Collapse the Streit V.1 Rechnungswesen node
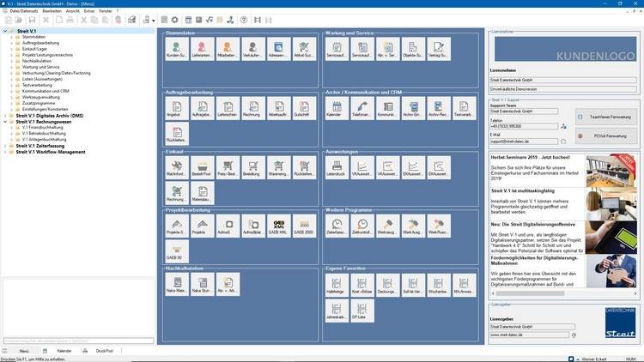Screen dimensions: 644x362 (x=5, y=122)
